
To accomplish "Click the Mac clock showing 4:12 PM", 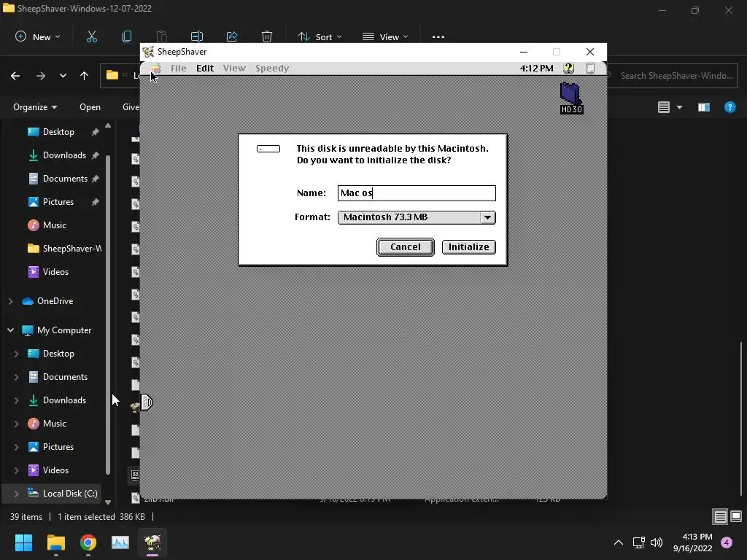I will [536, 68].
